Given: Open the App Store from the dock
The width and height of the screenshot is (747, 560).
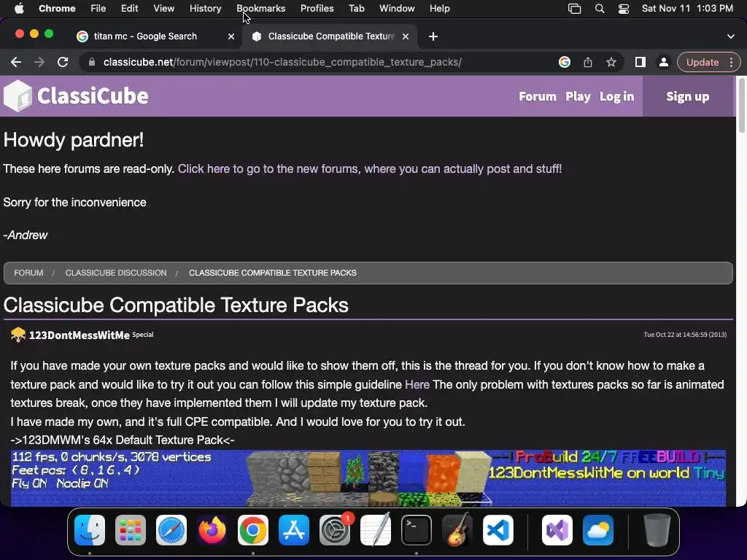Looking at the screenshot, I should [294, 530].
